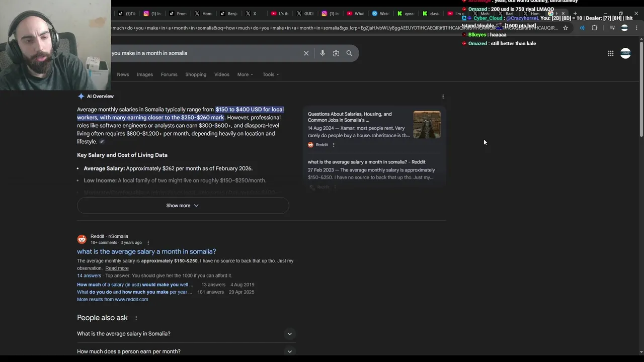Open a new browser tab
This screenshot has width=644, height=362.
tap(575, 14)
